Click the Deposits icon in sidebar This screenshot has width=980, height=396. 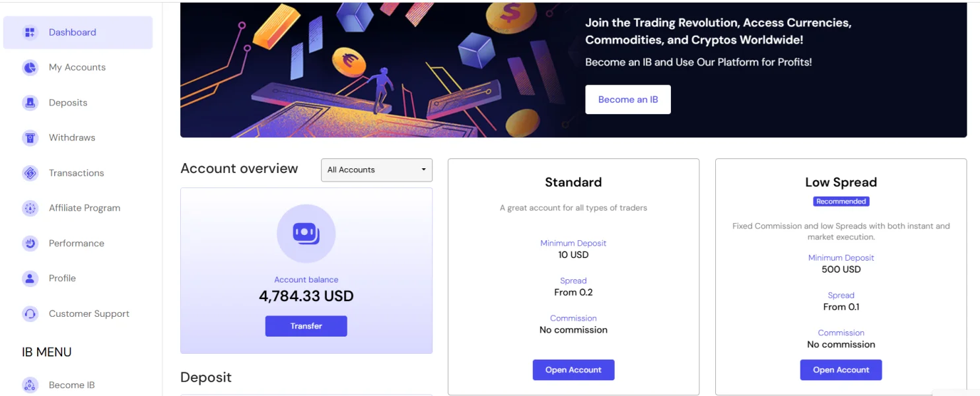pyautogui.click(x=30, y=102)
